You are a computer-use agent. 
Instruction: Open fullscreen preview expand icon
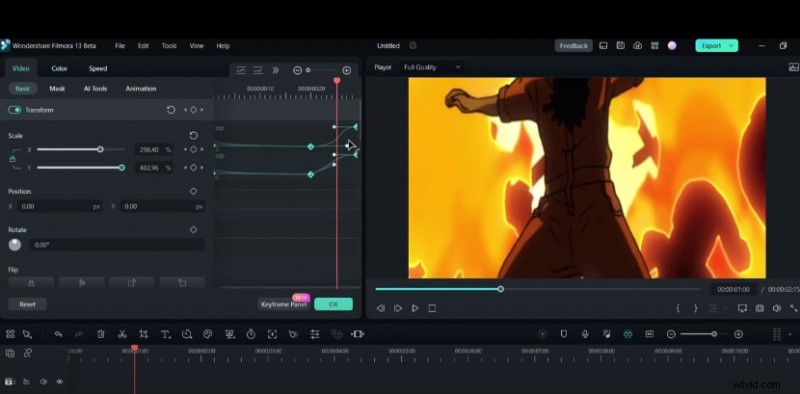tap(793, 308)
